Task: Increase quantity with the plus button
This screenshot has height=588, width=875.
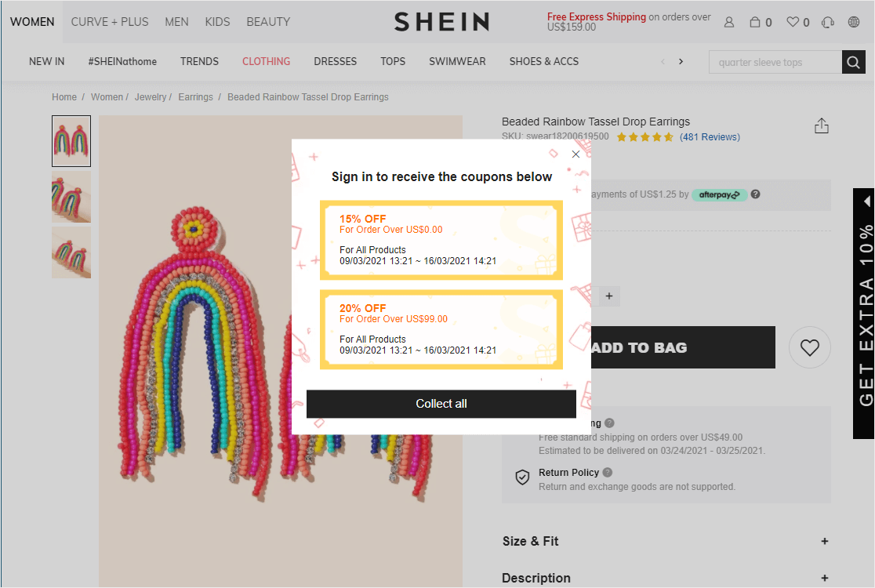Action: [609, 296]
